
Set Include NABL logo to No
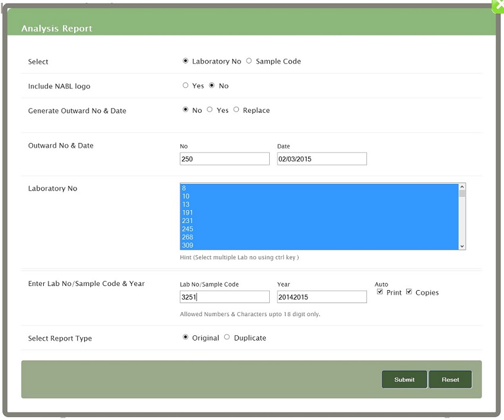click(x=212, y=85)
